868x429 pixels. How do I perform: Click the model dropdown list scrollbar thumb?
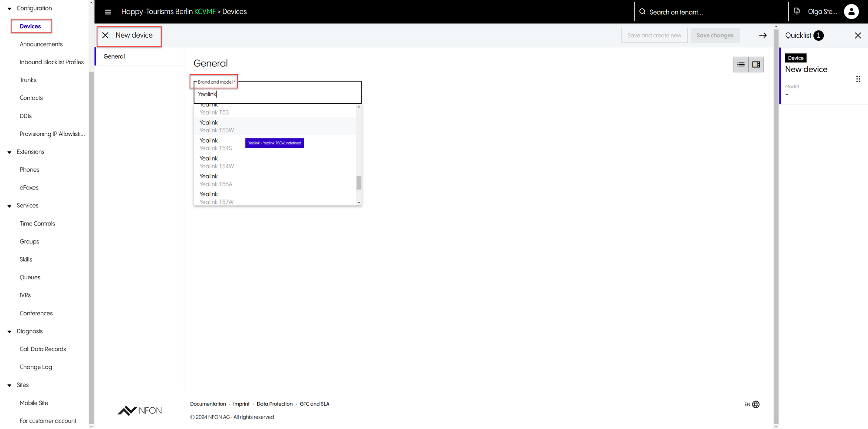click(x=358, y=183)
